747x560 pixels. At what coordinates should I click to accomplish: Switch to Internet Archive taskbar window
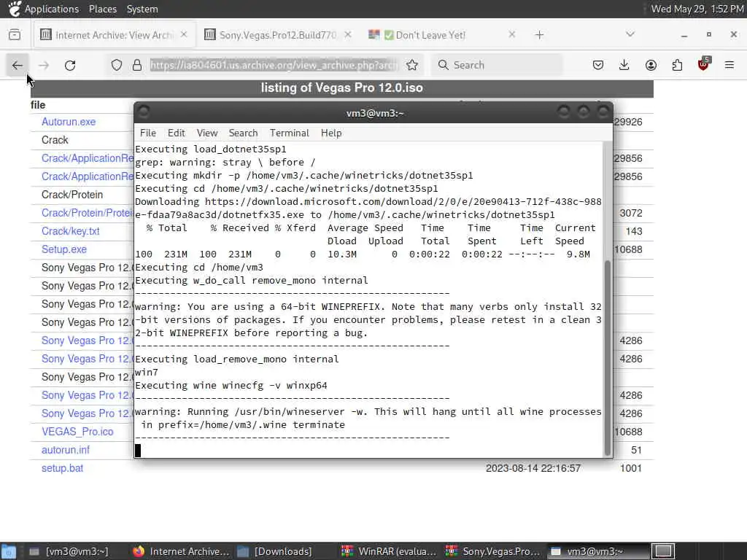coord(181,551)
